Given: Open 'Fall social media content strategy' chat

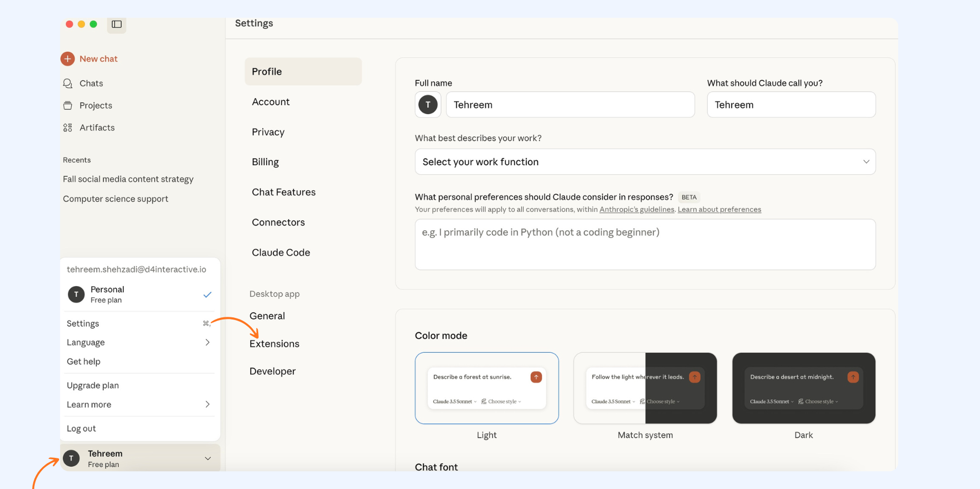Looking at the screenshot, I should tap(128, 179).
